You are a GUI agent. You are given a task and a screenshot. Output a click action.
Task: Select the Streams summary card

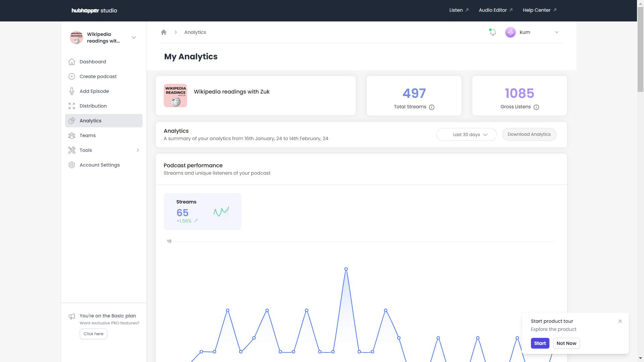pos(202,212)
